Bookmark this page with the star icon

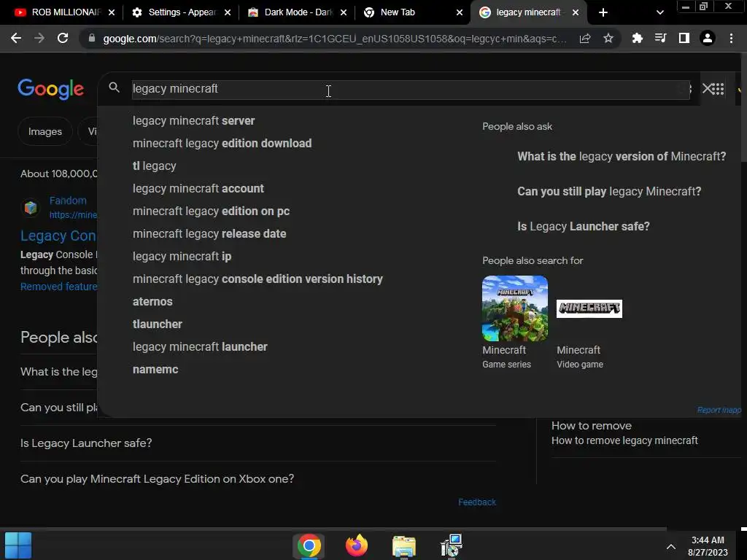click(x=608, y=38)
